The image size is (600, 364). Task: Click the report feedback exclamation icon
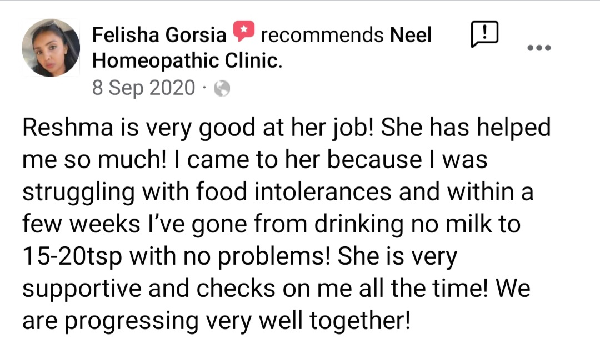[484, 34]
